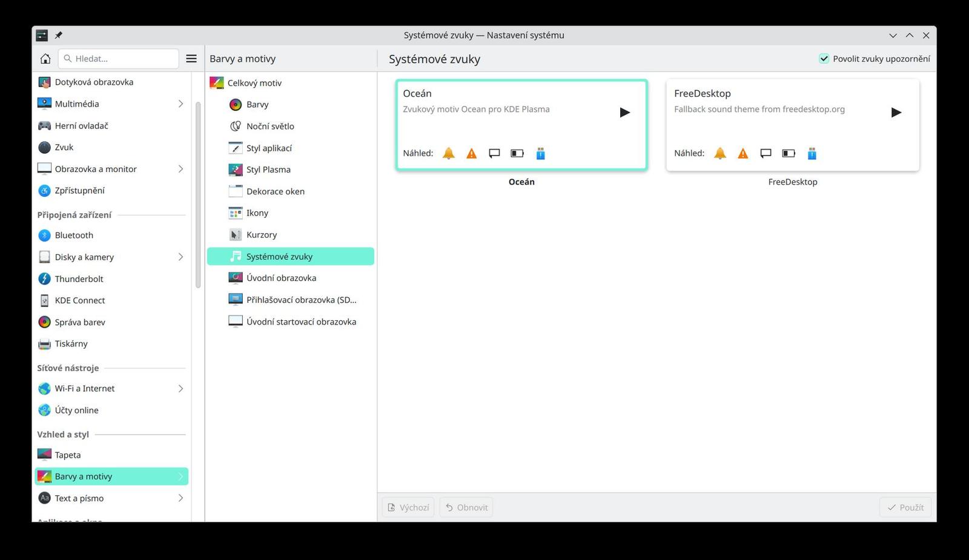
Task: Click inside the Hledat search field
Action: [x=118, y=58]
